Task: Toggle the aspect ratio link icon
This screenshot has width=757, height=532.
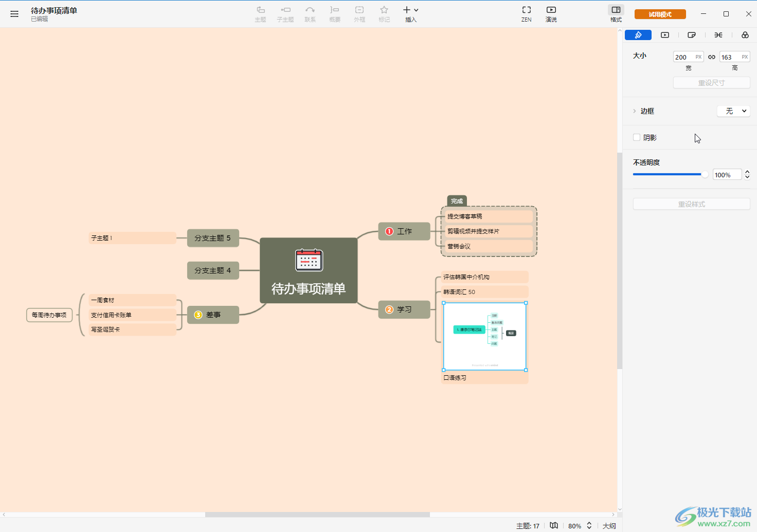Action: 712,57
